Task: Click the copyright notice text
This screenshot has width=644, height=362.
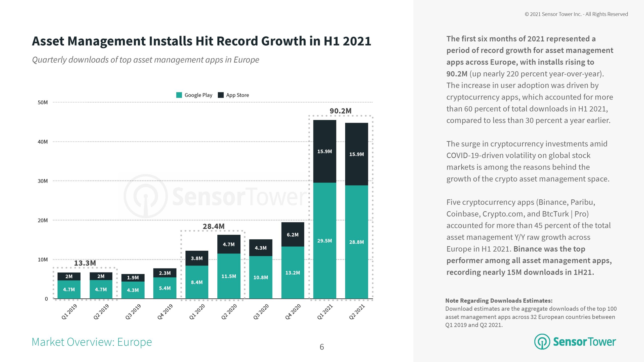Action: (x=576, y=14)
